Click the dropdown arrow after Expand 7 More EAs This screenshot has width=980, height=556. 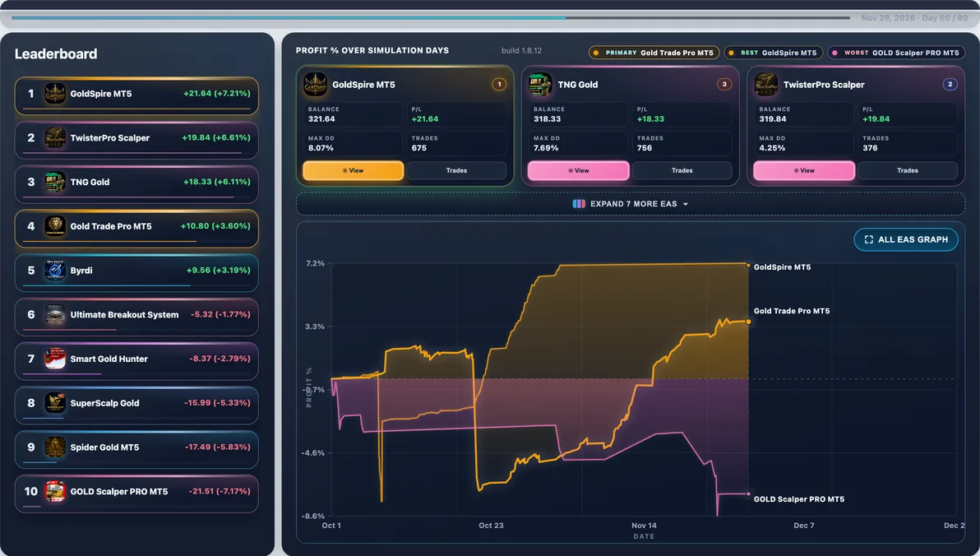click(x=686, y=205)
